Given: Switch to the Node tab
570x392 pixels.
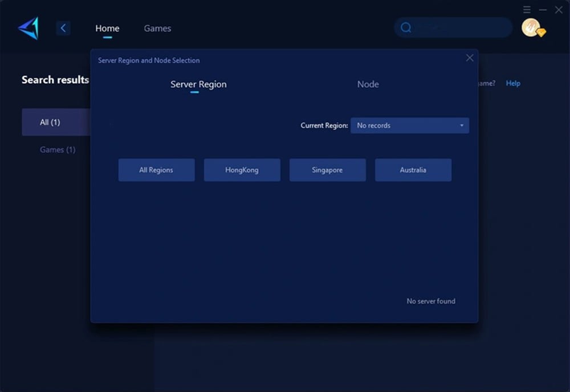Looking at the screenshot, I should (x=368, y=84).
